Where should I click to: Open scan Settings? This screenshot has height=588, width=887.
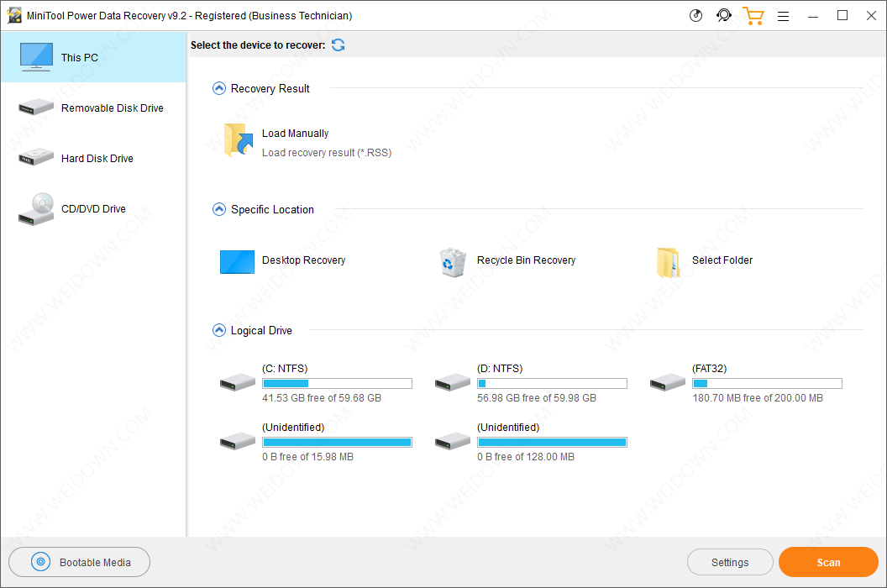click(730, 562)
